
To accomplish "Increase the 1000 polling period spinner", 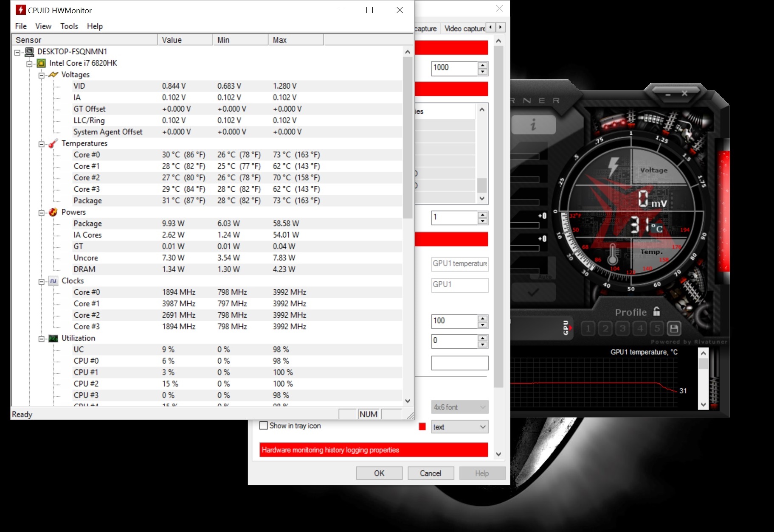I will [x=482, y=65].
